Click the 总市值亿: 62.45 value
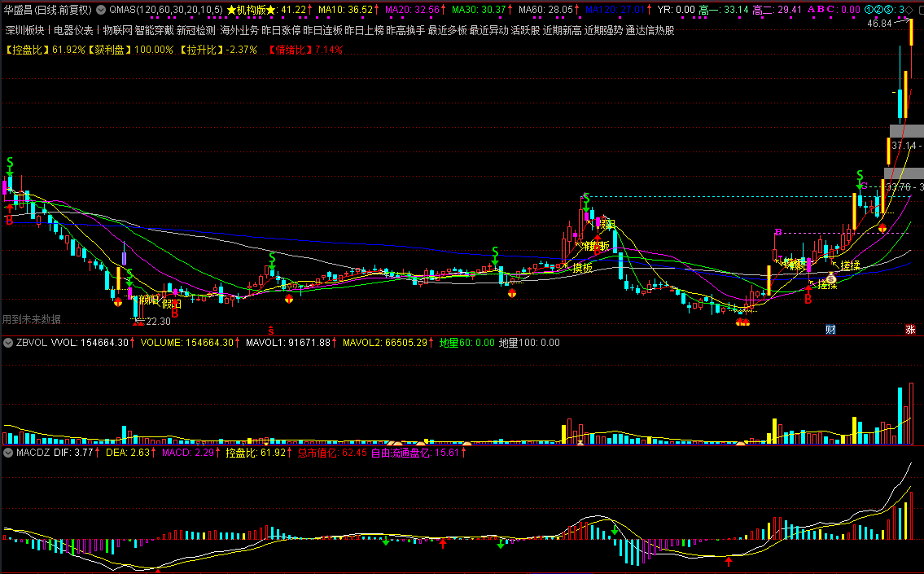 click(332, 453)
